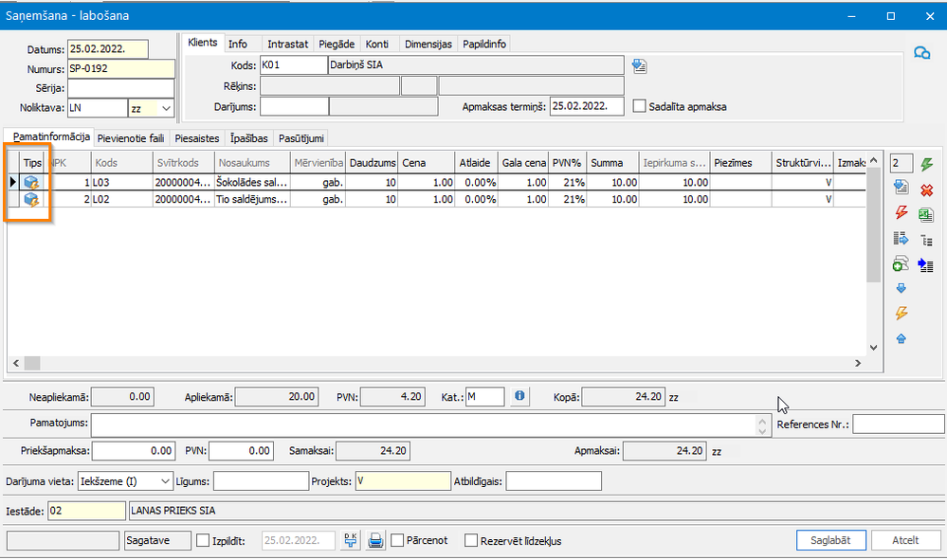947x560 pixels.
Task: Open the Intrastat tab
Action: click(287, 44)
